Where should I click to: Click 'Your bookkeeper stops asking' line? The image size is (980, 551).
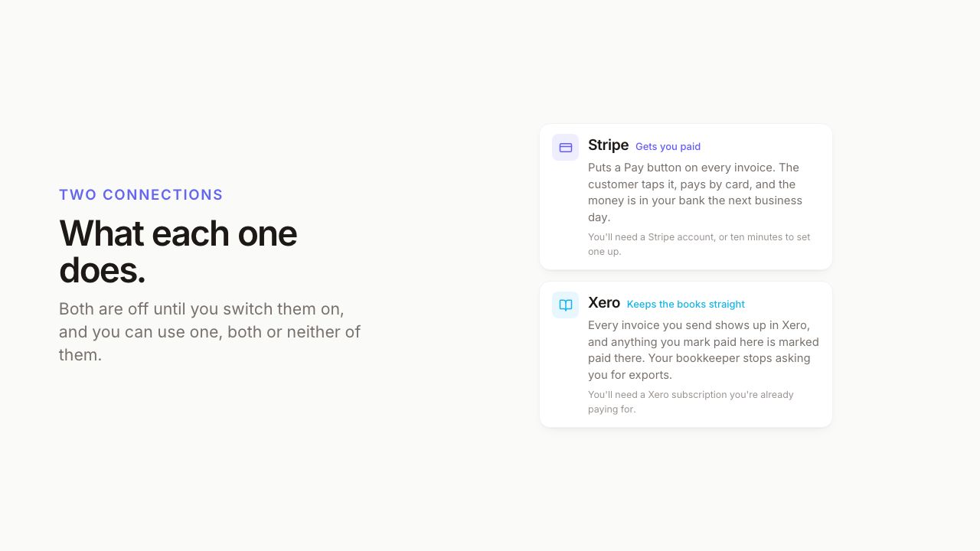[x=730, y=358]
